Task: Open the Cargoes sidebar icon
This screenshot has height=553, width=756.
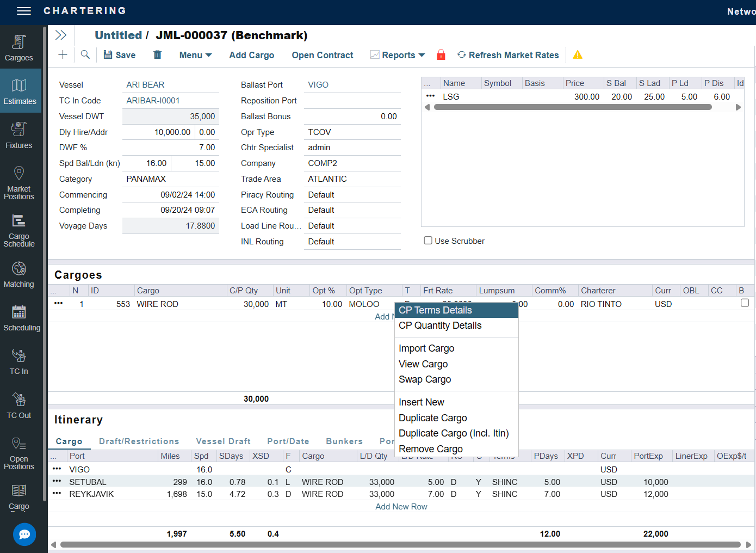Action: pos(19,48)
